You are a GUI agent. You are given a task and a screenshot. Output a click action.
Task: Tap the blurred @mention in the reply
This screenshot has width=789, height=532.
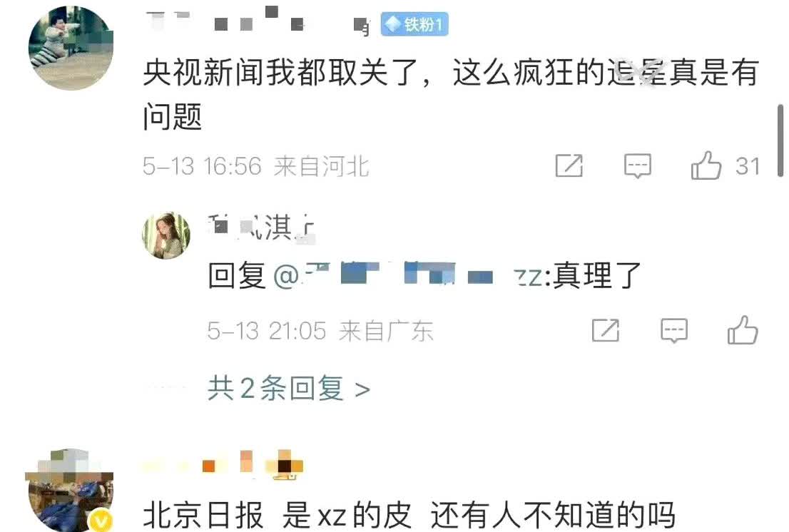tap(407, 276)
